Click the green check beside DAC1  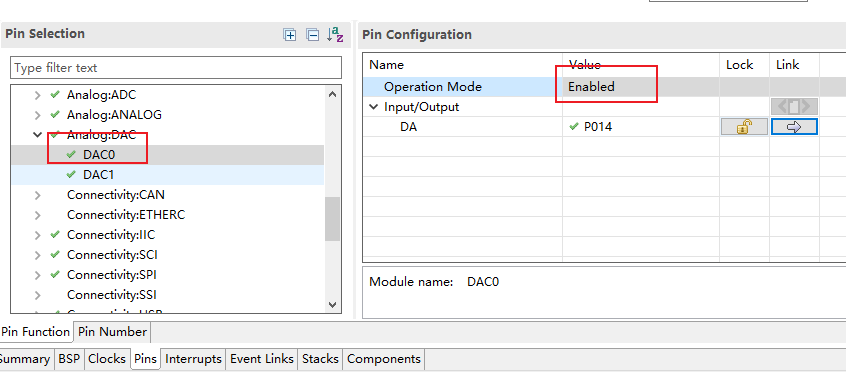click(x=71, y=174)
